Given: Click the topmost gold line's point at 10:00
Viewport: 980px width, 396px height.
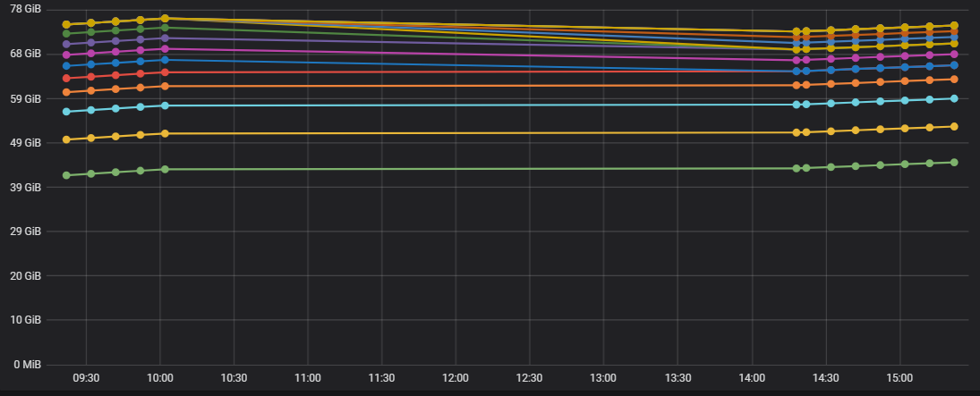Looking at the screenshot, I should point(165,18).
